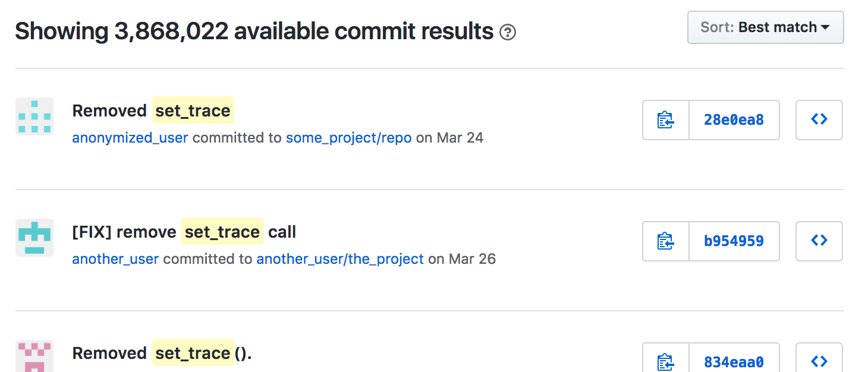Open the "Removed set_trace()." commit title
The height and width of the screenshot is (372, 868).
click(x=162, y=353)
